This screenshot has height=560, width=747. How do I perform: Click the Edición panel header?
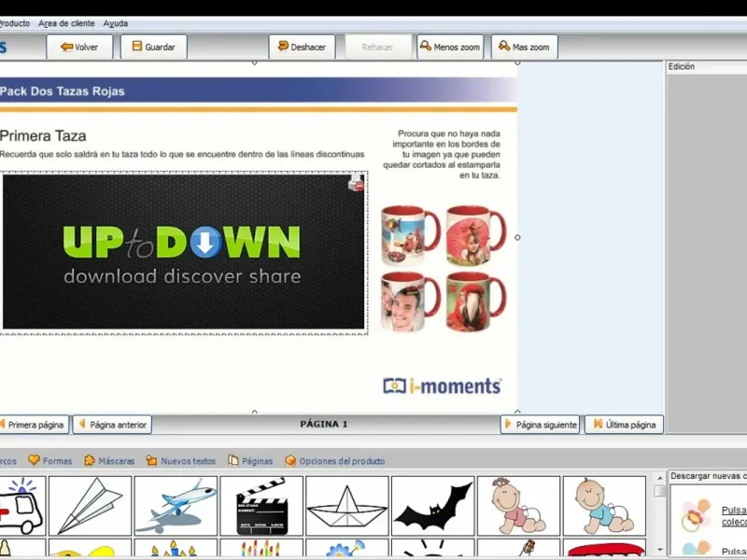[682, 66]
